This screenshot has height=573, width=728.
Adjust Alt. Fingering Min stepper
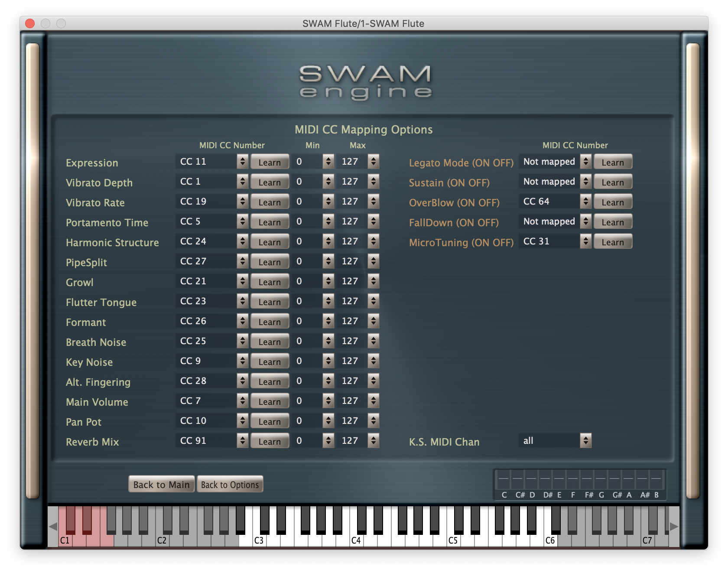[x=328, y=381]
